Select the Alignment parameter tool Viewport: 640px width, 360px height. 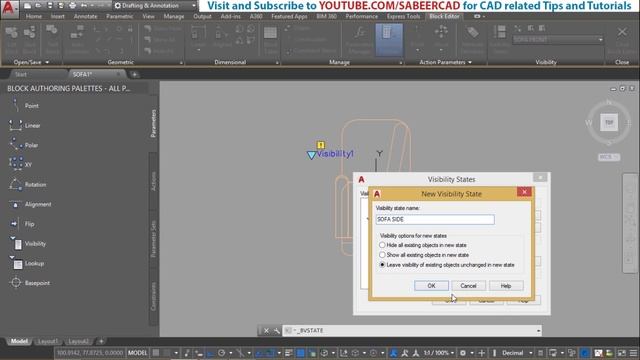pos(30,204)
